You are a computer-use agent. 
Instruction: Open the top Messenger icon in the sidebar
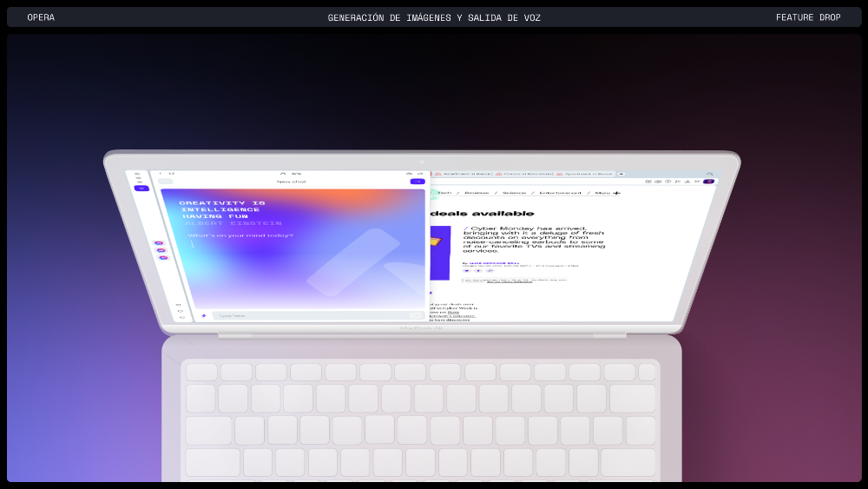click(x=160, y=243)
